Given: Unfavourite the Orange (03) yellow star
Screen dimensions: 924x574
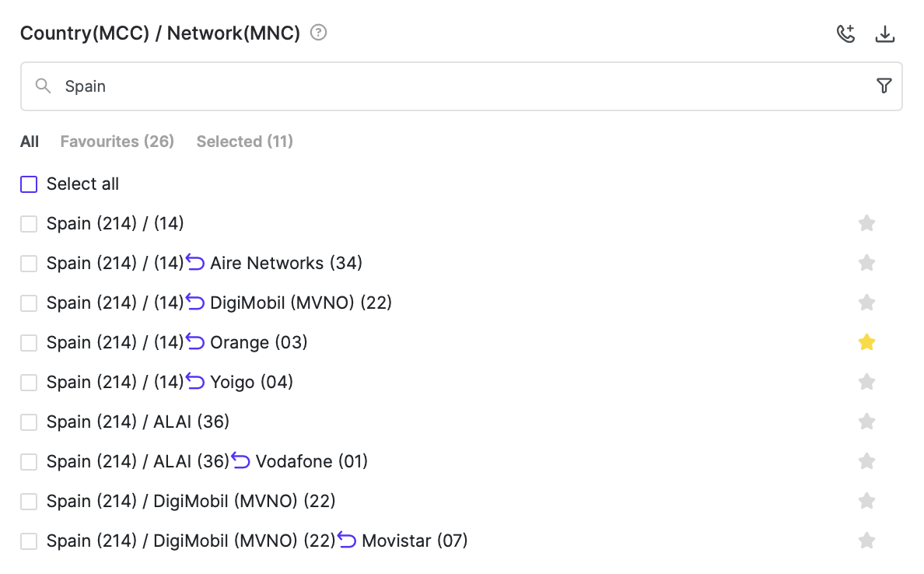Looking at the screenshot, I should point(866,342).
